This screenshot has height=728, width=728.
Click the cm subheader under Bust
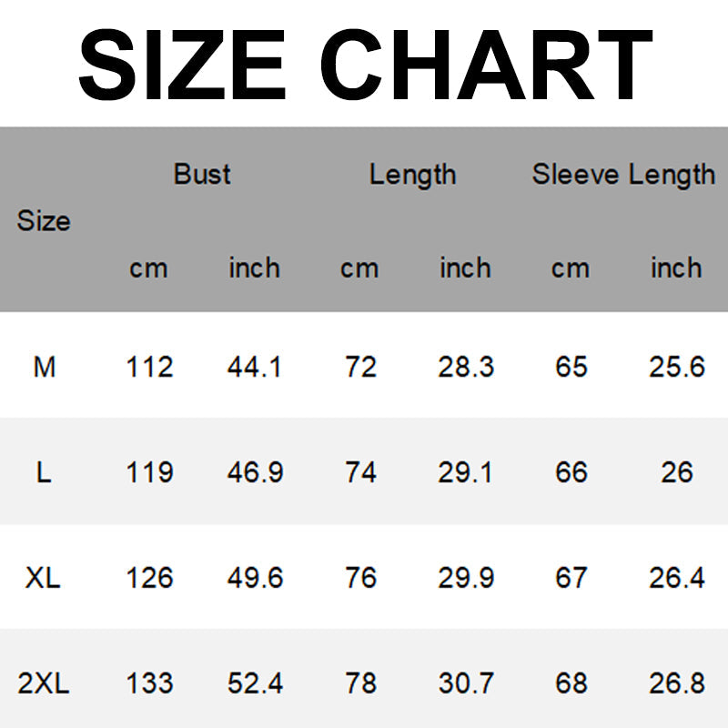(148, 268)
